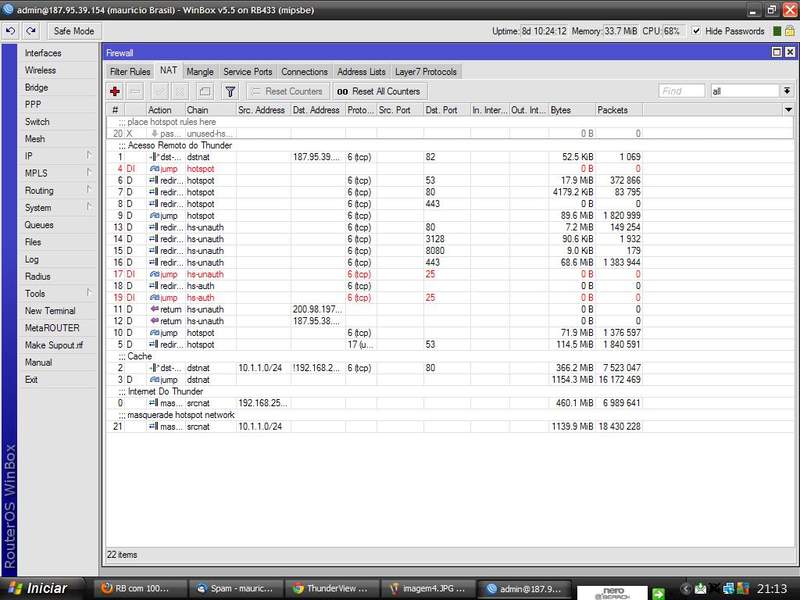Click the jump action icon in row 9
Image resolution: width=800 pixels, height=600 pixels.
point(155,215)
